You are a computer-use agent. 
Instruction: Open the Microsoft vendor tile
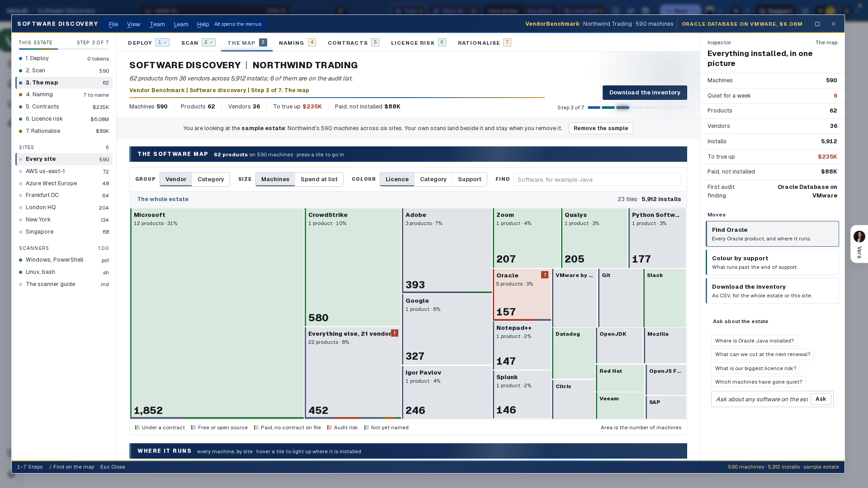(x=217, y=313)
